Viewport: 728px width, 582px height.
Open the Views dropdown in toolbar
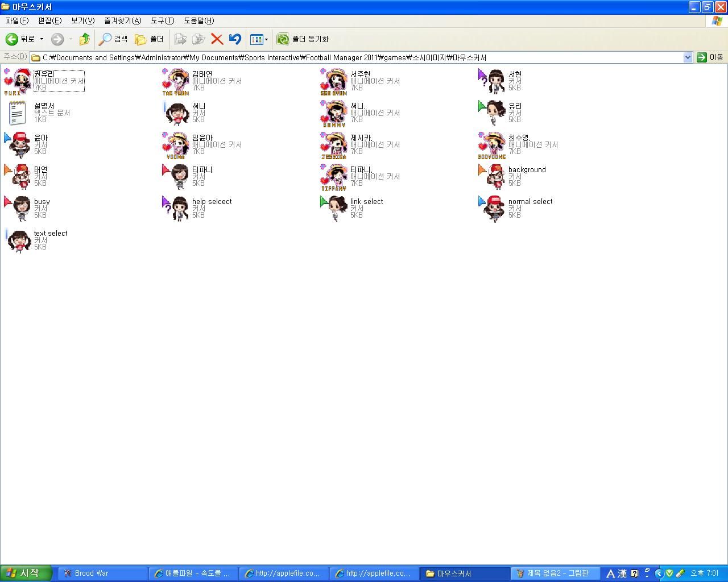pyautogui.click(x=259, y=39)
